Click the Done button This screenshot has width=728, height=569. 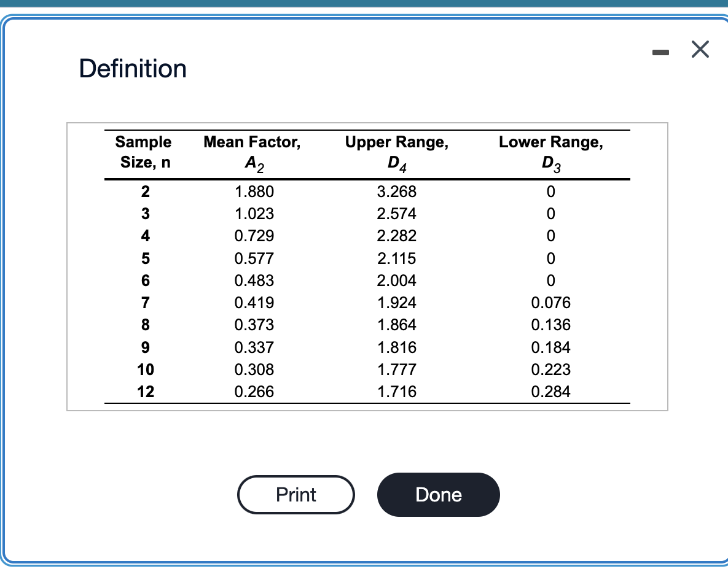click(x=438, y=495)
